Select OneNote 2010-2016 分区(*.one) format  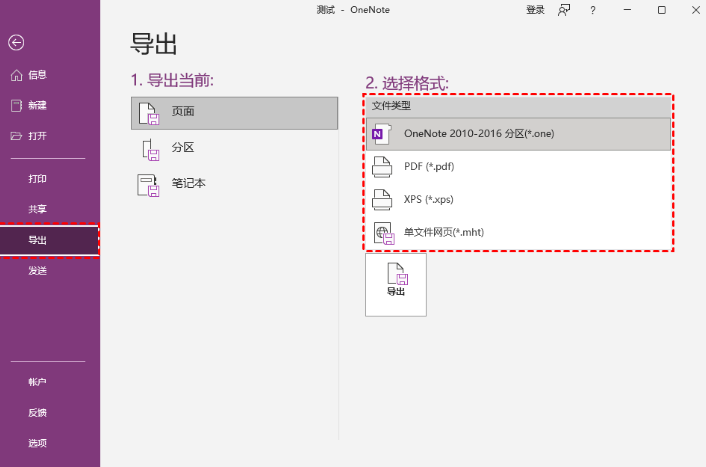click(518, 134)
